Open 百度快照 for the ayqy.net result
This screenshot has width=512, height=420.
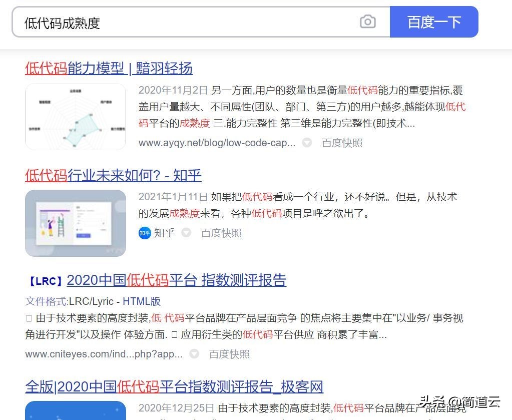[342, 143]
